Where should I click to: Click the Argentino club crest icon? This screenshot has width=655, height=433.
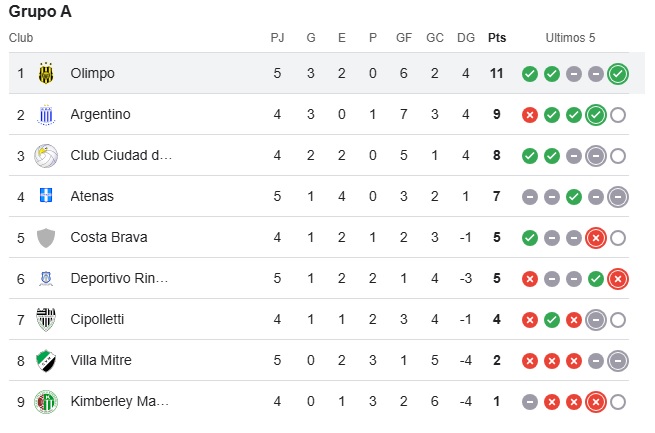point(46,114)
